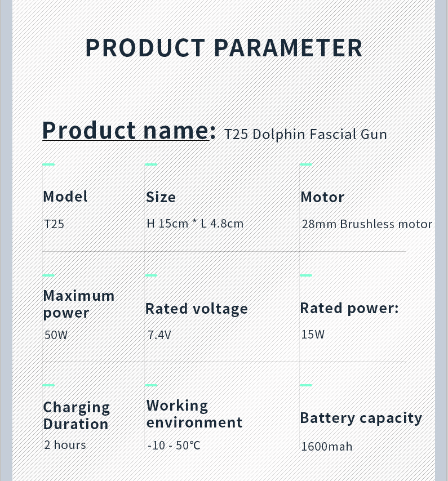Click the PRODUCT PARAMETER title
The width and height of the screenshot is (448, 481).
pos(224,48)
